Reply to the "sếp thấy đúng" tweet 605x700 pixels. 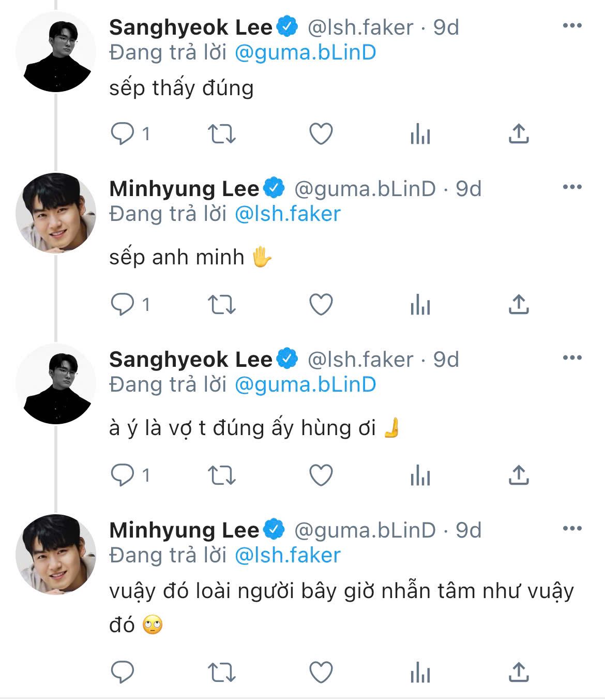123,134
